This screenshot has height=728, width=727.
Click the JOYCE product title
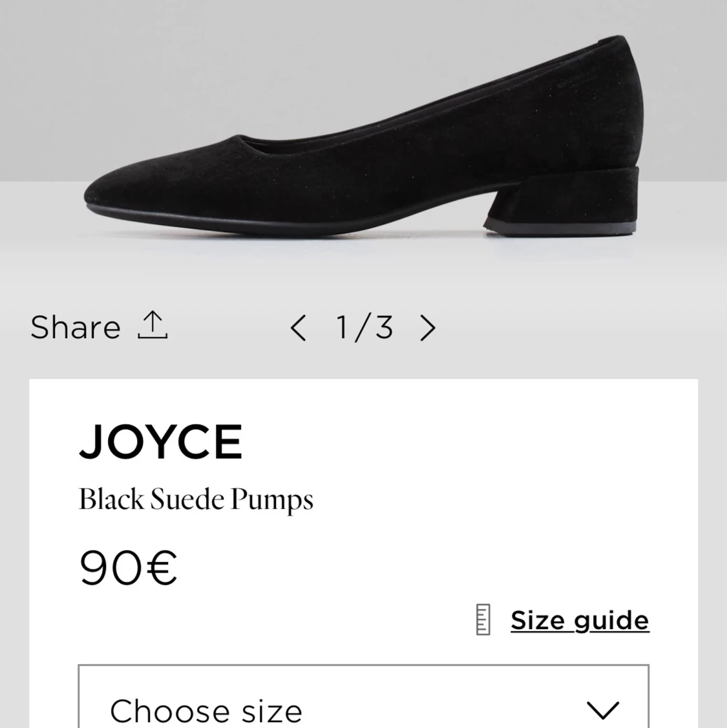pyautogui.click(x=161, y=442)
